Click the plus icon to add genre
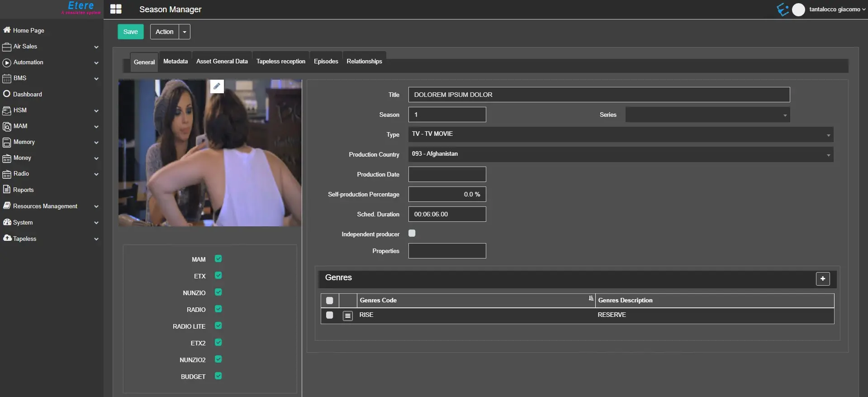The height and width of the screenshot is (397, 868). click(822, 279)
